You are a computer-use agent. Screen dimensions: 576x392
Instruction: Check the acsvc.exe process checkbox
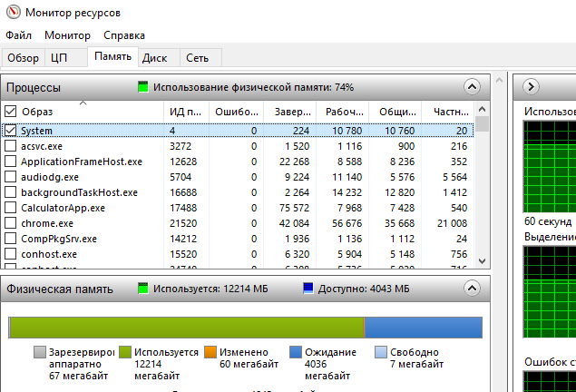[x=10, y=146]
